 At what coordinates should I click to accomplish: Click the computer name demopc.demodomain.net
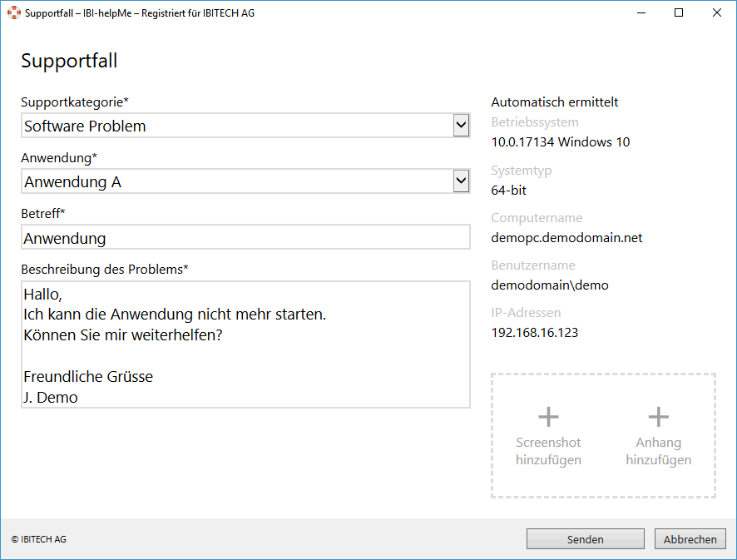566,238
